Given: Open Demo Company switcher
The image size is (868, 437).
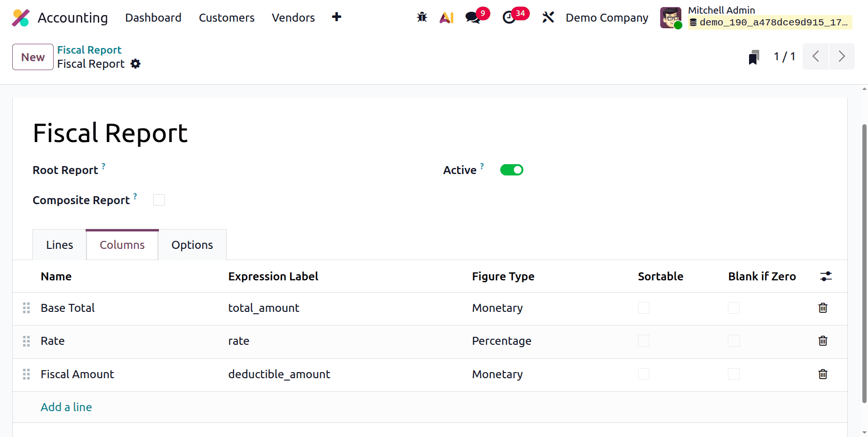Looking at the screenshot, I should [607, 17].
